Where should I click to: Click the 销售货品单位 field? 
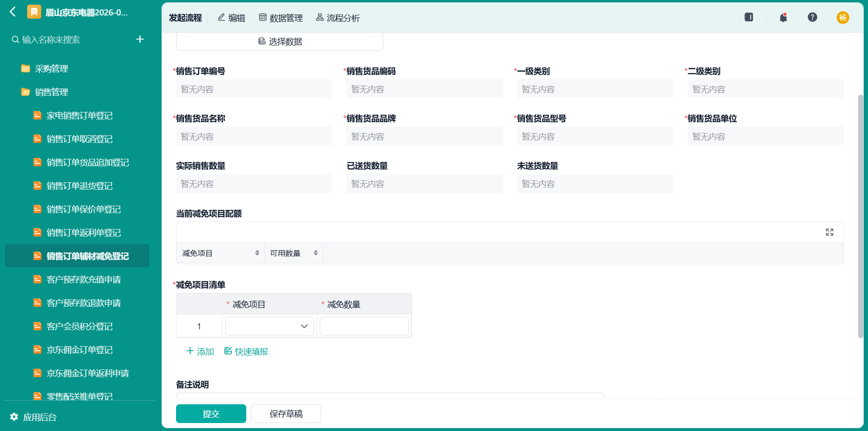click(x=765, y=136)
